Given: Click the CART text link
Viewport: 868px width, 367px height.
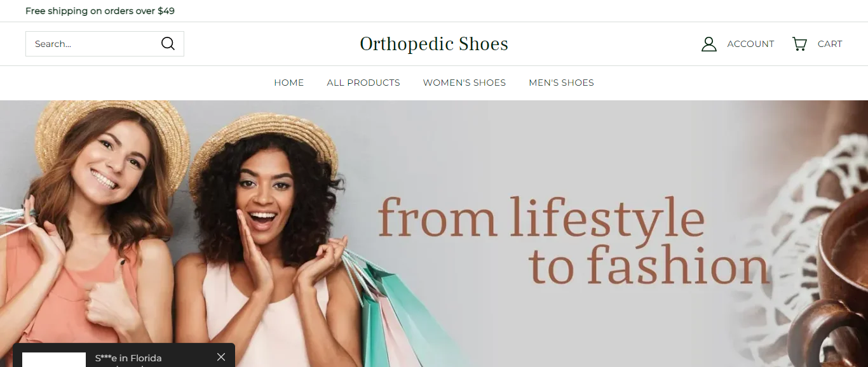Looking at the screenshot, I should [830, 44].
